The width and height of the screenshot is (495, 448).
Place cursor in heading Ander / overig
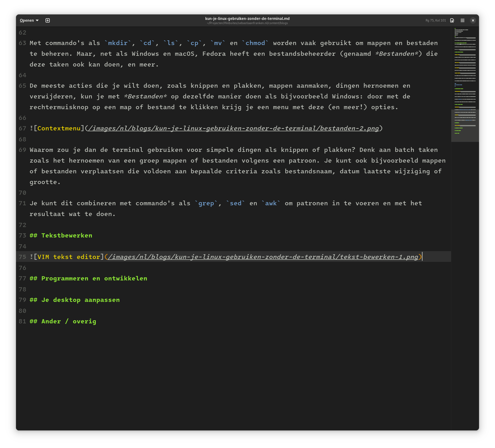click(x=69, y=321)
